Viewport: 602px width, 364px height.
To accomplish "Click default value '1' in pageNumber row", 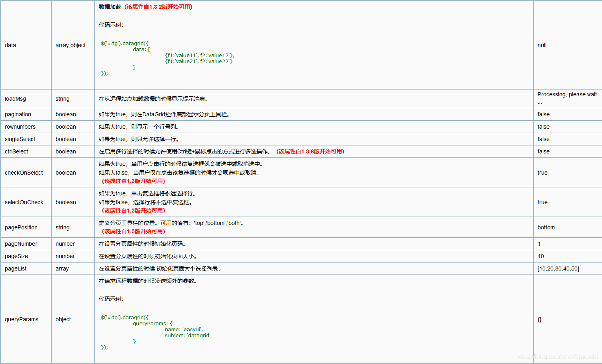I will [539, 244].
